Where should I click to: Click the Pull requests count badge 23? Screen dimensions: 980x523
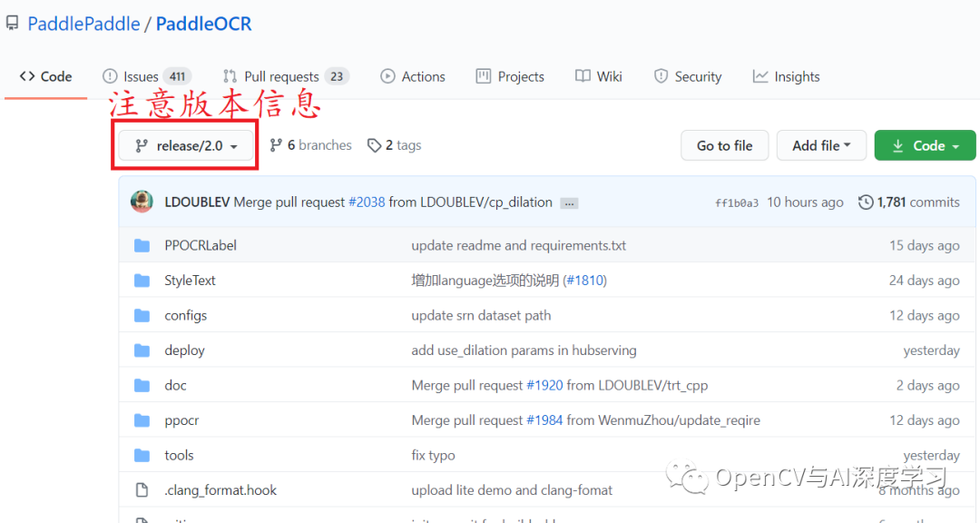[337, 76]
